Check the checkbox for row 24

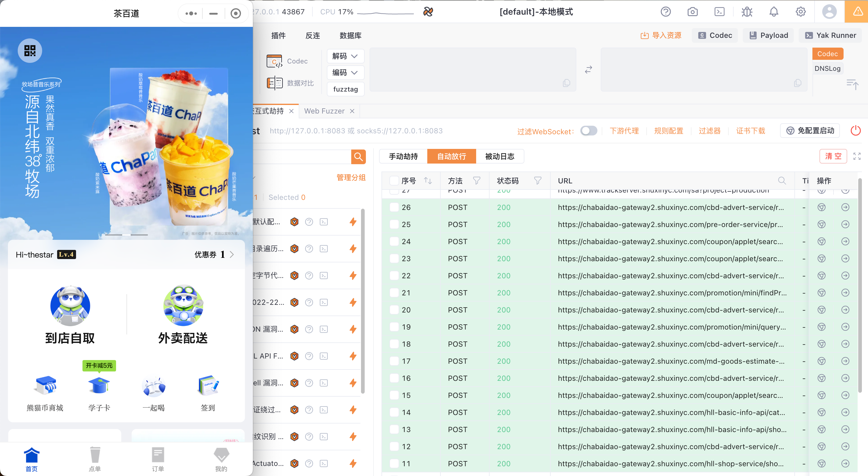394,241
